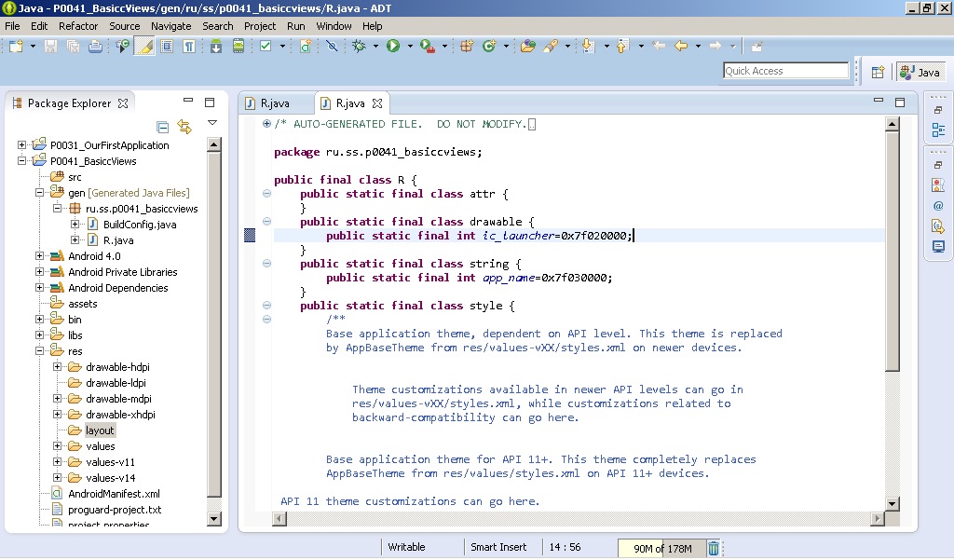The height and width of the screenshot is (560, 954).
Task: Toggle Mark Occurrences highlighter button
Action: coord(144,46)
